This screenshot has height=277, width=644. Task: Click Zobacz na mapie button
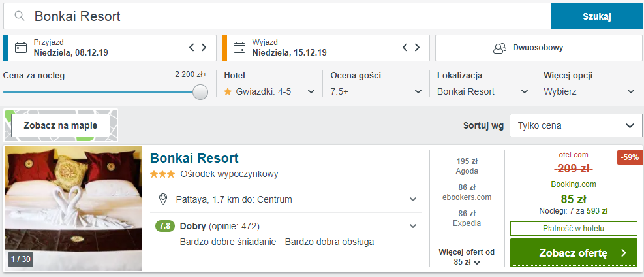click(x=61, y=125)
